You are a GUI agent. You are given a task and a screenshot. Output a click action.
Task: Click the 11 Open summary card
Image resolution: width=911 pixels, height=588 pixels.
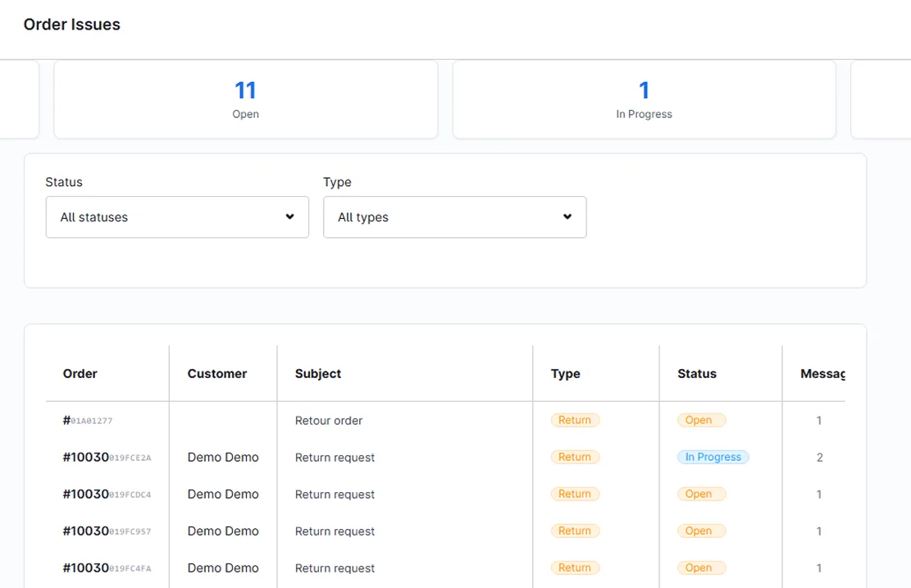(x=246, y=99)
